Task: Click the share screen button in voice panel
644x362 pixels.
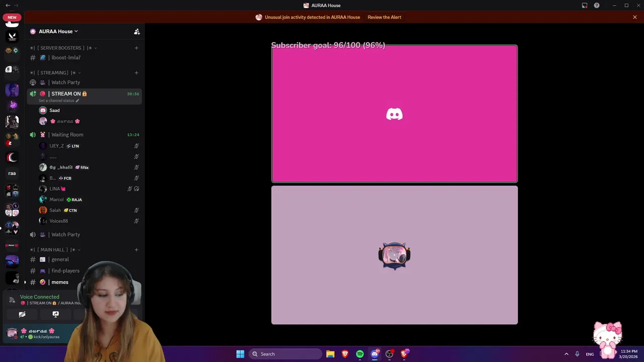Action: (x=55, y=314)
